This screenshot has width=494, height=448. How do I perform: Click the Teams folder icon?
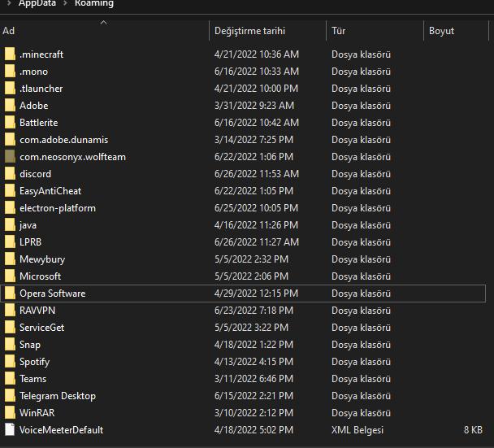pos(10,379)
